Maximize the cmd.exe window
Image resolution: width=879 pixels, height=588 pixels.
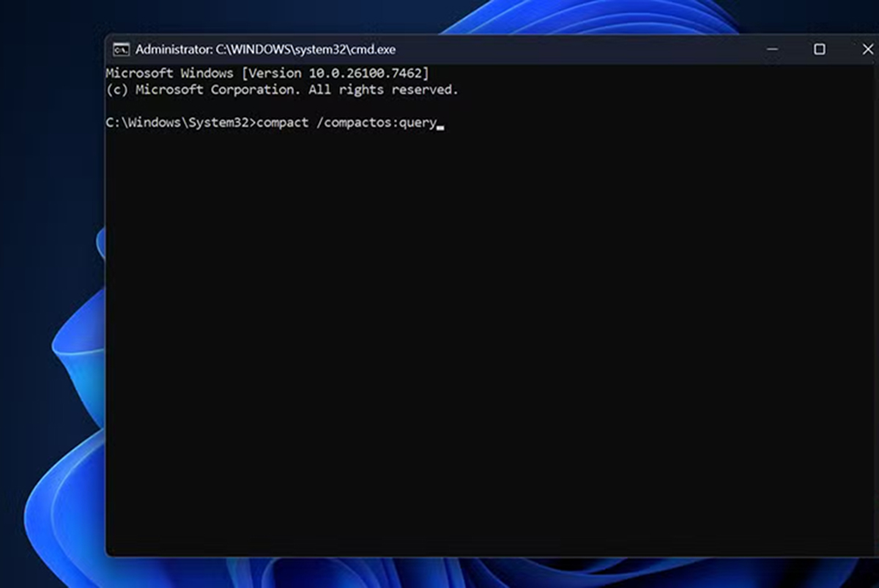click(820, 50)
